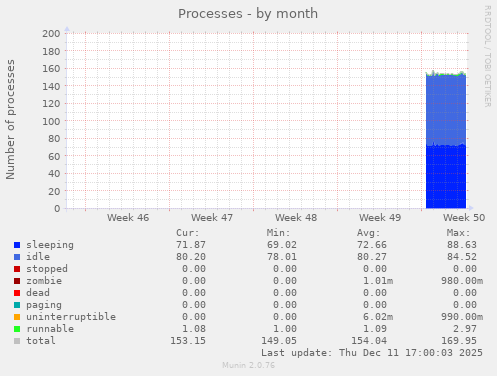Click the 'Max:' column header
The width and height of the screenshot is (497, 376).
[459, 233]
